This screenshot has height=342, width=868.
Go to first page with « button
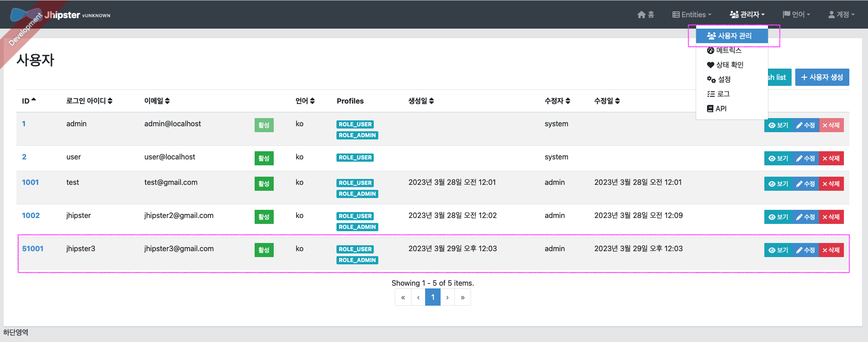click(403, 297)
